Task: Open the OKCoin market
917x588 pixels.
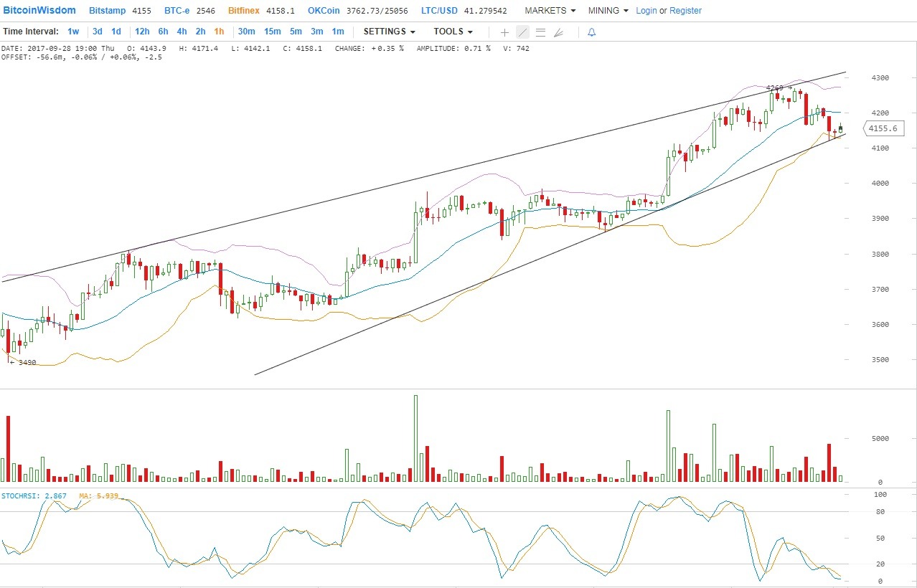Action: [324, 11]
